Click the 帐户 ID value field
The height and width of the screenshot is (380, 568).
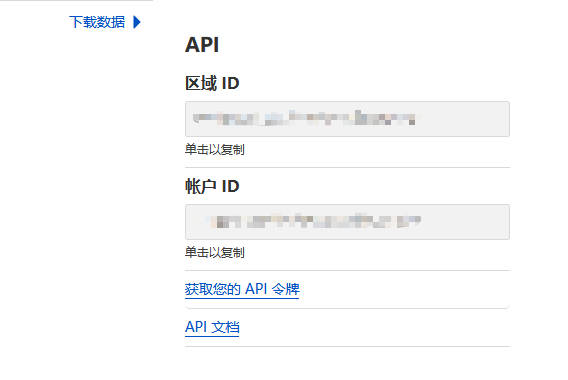coord(347,222)
